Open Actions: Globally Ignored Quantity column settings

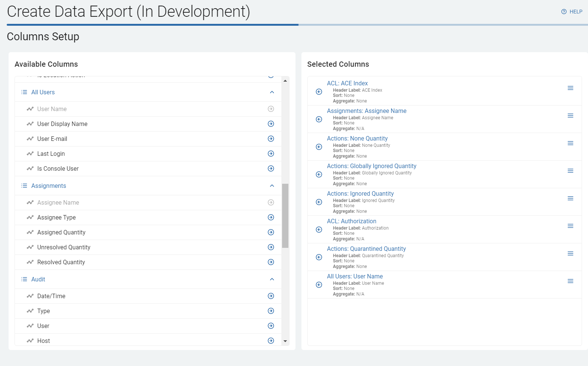click(x=372, y=166)
